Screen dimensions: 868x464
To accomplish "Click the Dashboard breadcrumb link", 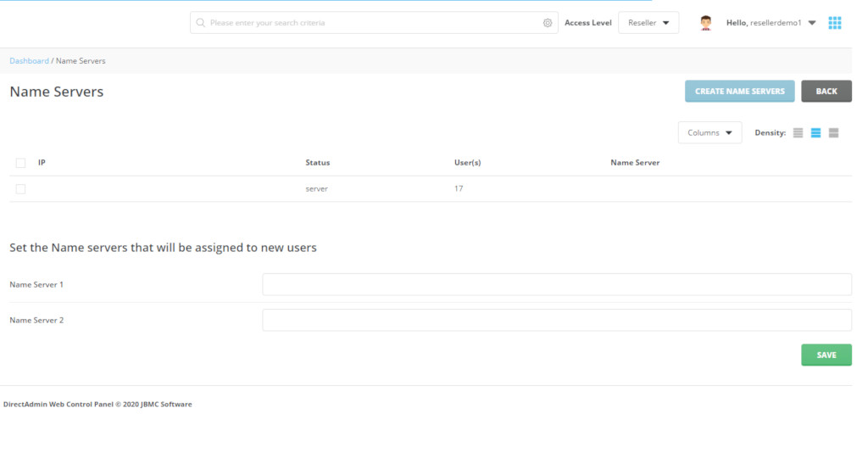I will [29, 61].
